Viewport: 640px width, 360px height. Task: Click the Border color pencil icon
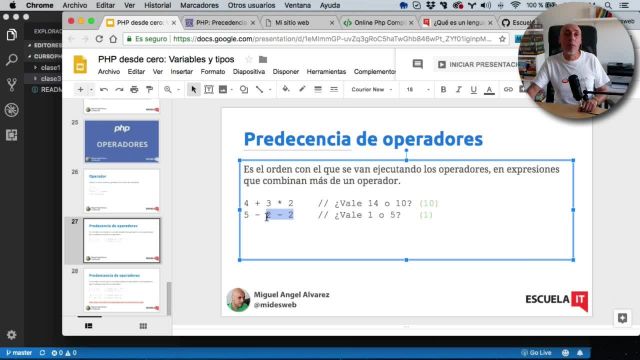click(302, 89)
